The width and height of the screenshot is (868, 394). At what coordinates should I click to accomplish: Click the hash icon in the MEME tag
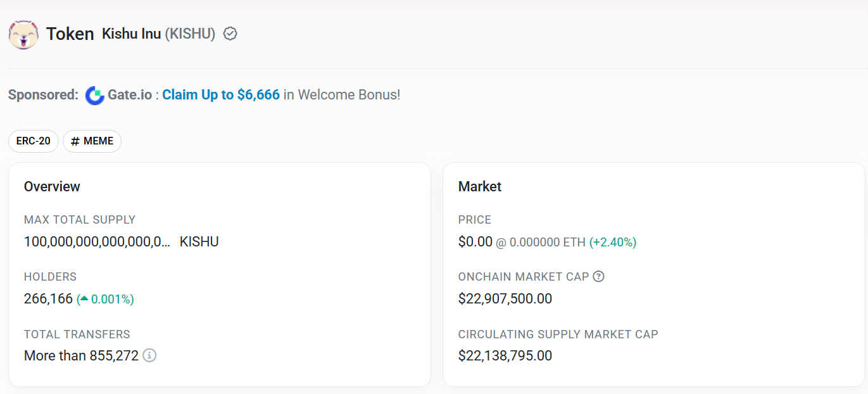point(75,141)
